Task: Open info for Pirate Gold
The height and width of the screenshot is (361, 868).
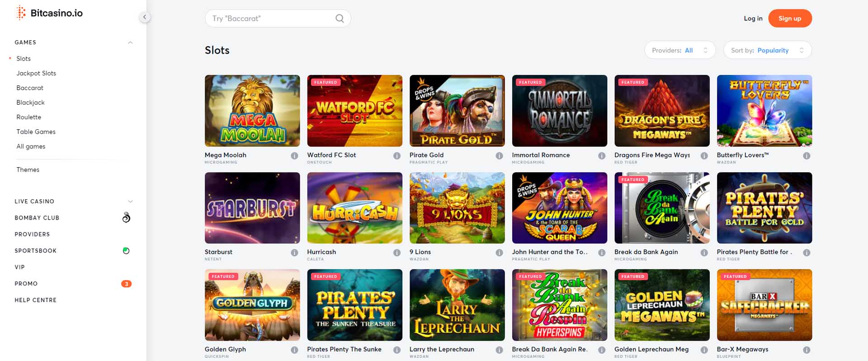Action: (499, 156)
